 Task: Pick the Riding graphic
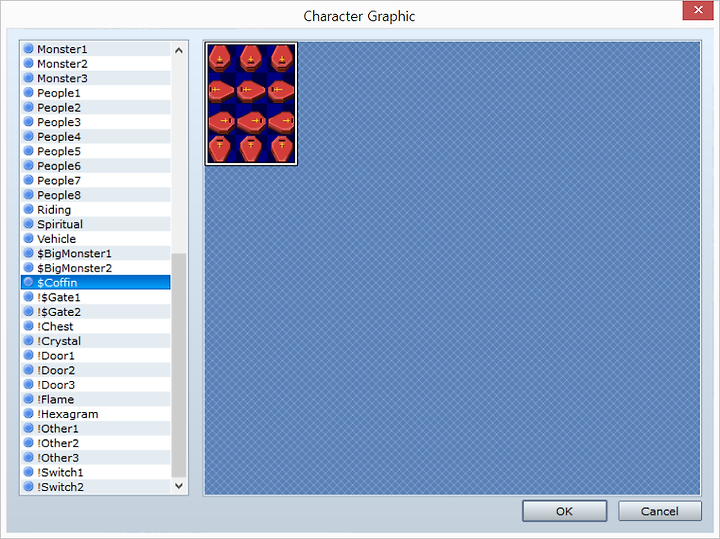(x=96, y=210)
